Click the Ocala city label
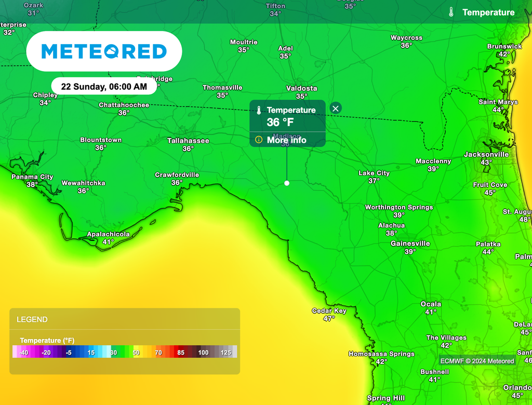Screen dimensions: 532x405 431,304
